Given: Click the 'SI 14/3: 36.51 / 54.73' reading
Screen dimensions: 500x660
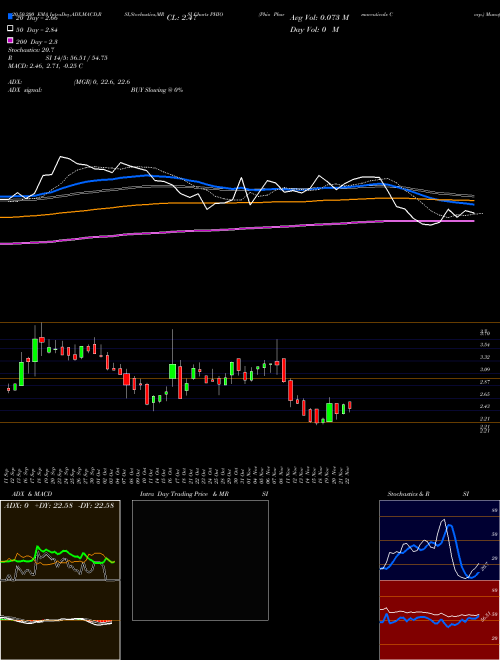Looking at the screenshot, I should tap(77, 58).
